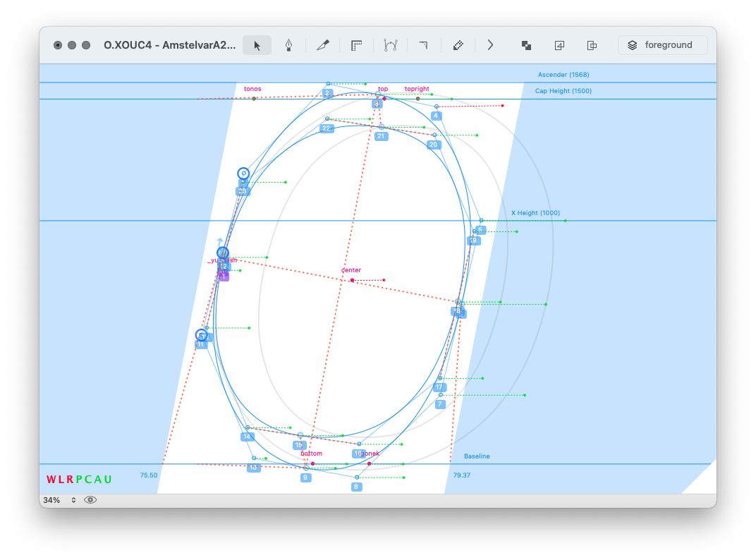This screenshot has width=756, height=560.
Task: Click the rightmost overlapping shapes toolbar icon
Action: (x=592, y=45)
